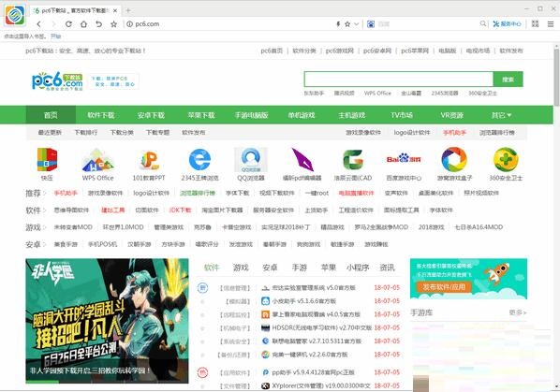Close the pc6下载站 tab
This screenshot has width=560, height=392.
[115, 10]
